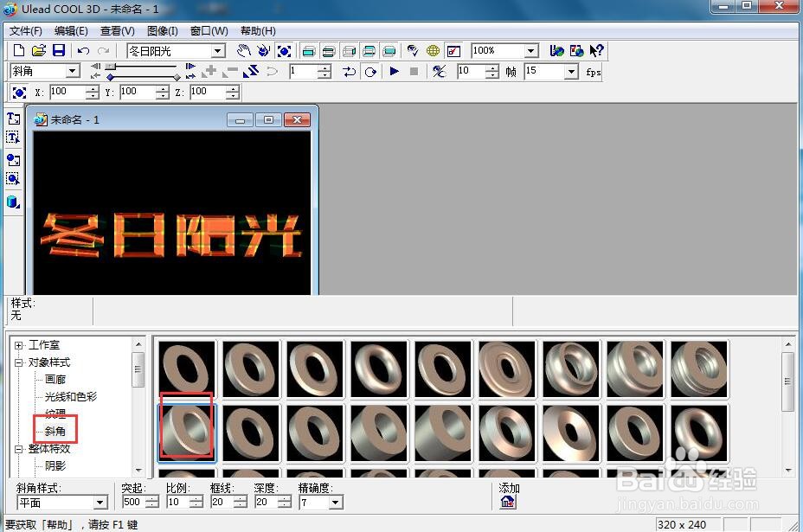
Task: Toggle the back bevel face button
Action: (369, 51)
